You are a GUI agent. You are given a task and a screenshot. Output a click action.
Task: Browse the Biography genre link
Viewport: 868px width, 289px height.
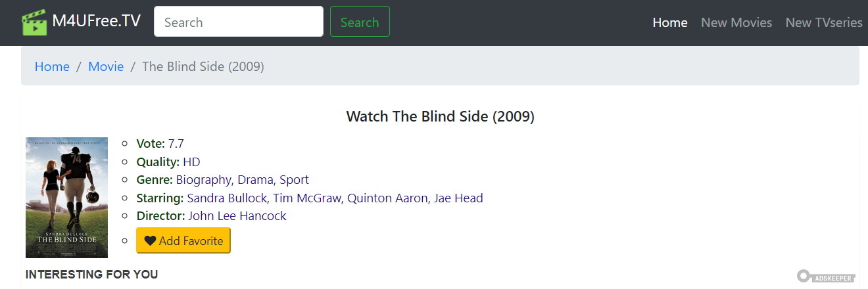(x=204, y=179)
